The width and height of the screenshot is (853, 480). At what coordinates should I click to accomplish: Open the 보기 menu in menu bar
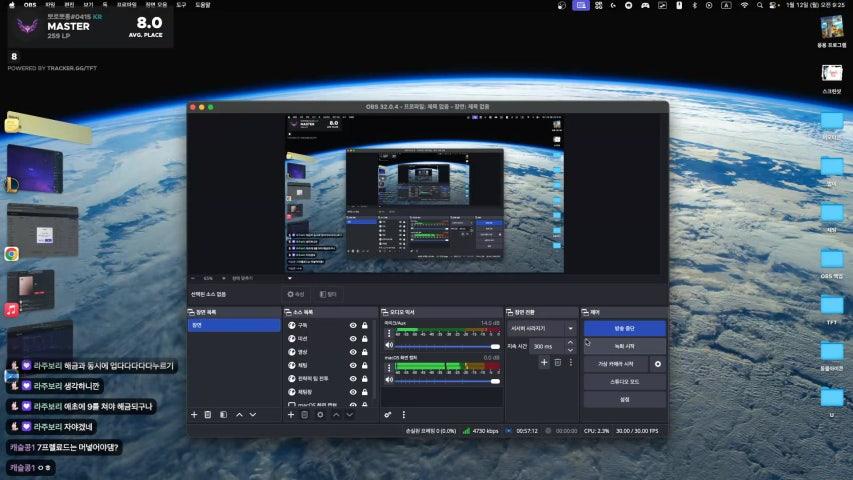click(x=88, y=5)
